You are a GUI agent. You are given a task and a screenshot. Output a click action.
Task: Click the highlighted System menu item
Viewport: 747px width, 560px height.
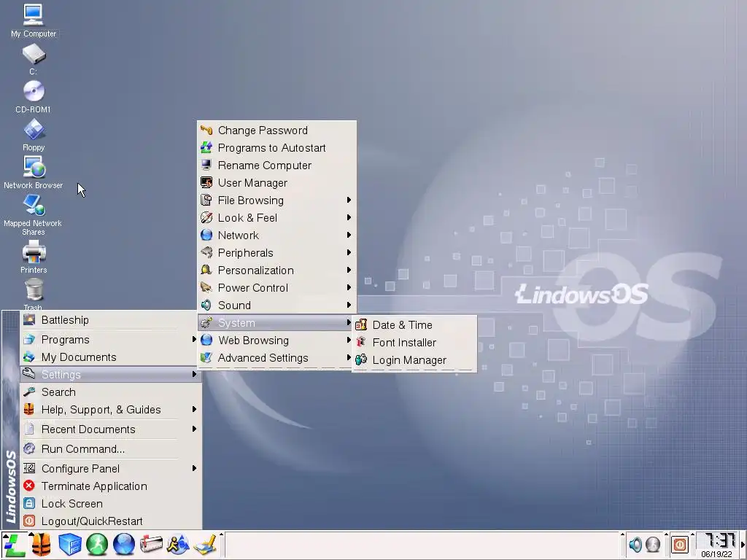coord(276,323)
